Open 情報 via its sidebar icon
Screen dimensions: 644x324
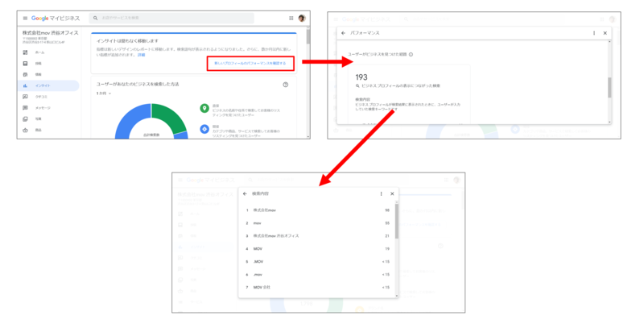pos(26,75)
